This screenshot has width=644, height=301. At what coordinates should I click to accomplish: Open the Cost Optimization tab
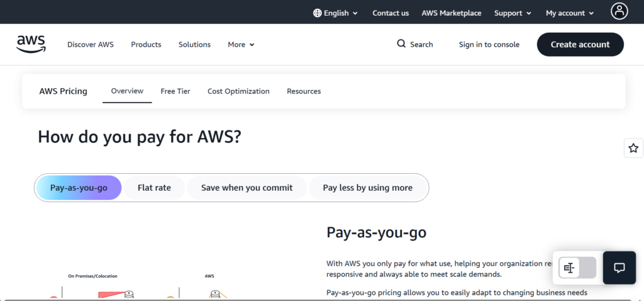coord(238,91)
